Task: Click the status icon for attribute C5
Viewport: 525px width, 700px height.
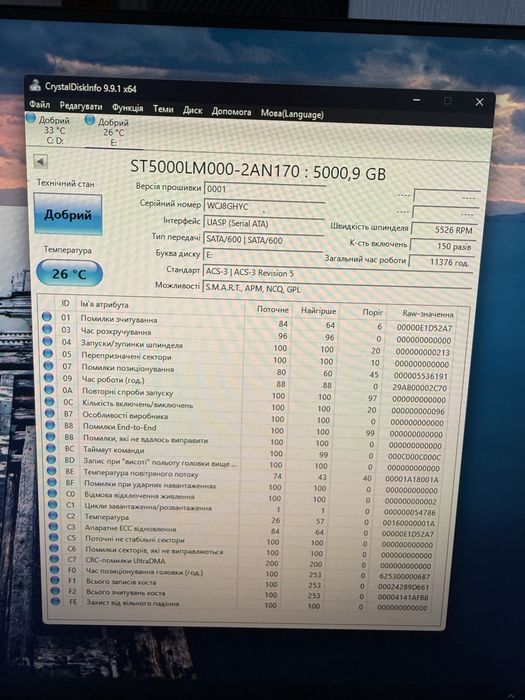Action: coord(54,537)
